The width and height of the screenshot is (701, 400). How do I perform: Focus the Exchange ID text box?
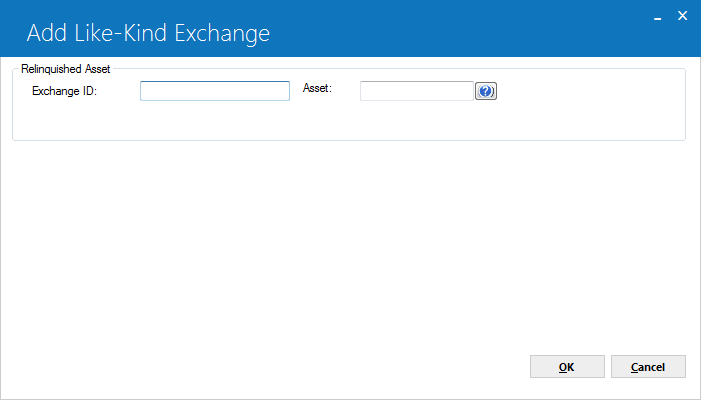pos(215,91)
